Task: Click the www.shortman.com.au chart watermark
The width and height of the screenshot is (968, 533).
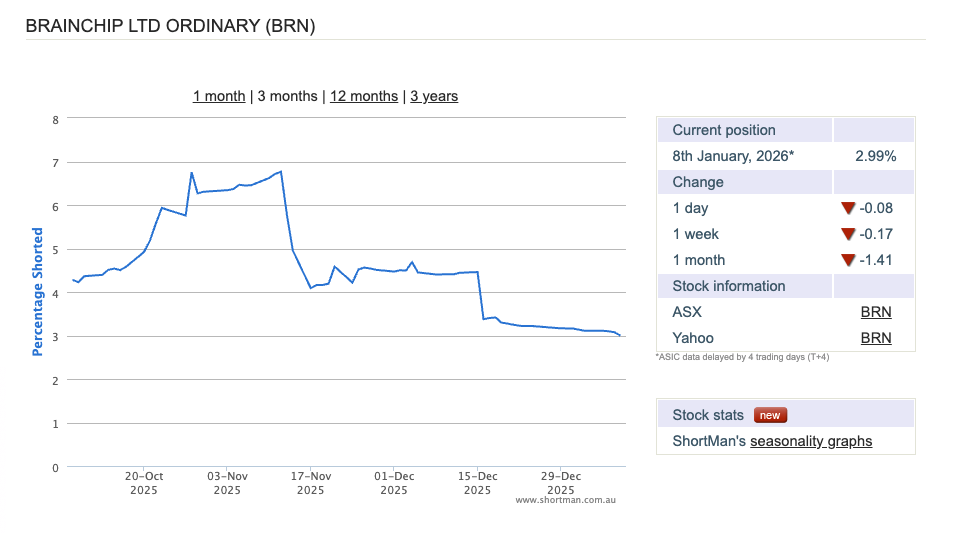Action: (565, 499)
